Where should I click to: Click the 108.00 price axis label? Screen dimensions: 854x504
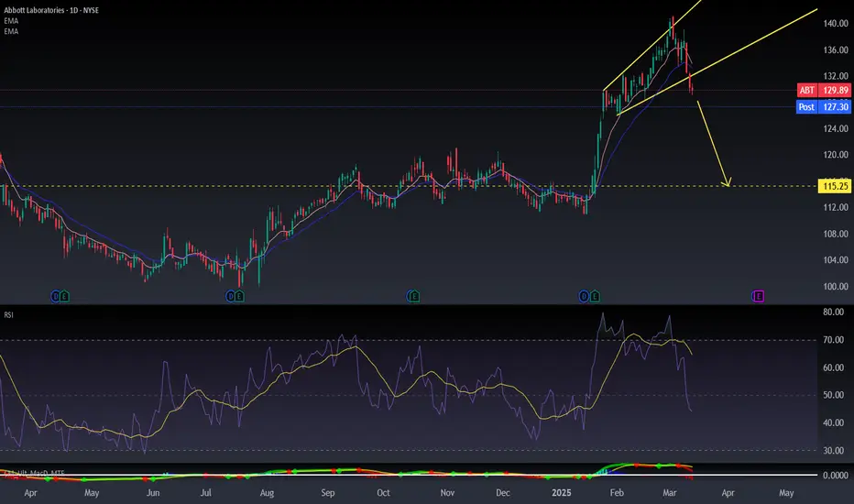(836, 235)
